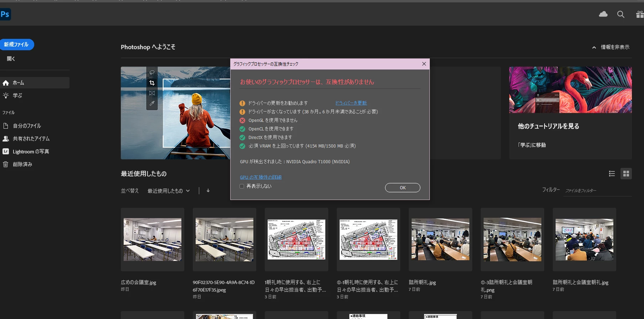Collapse welcome section via 情報を非表示
The image size is (644, 319).
(611, 47)
